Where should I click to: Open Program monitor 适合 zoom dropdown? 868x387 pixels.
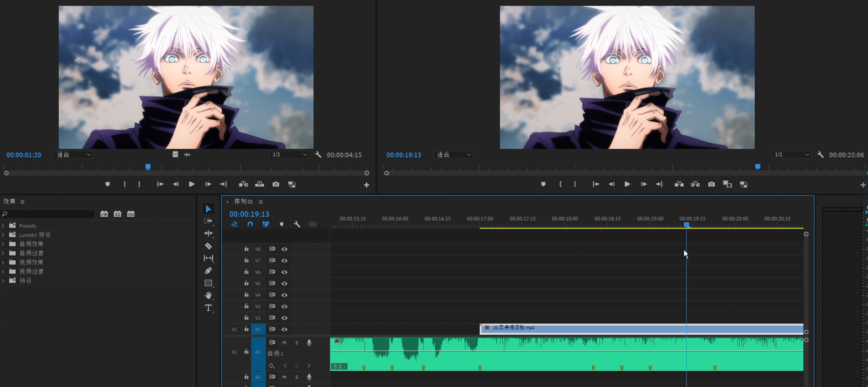pos(453,155)
